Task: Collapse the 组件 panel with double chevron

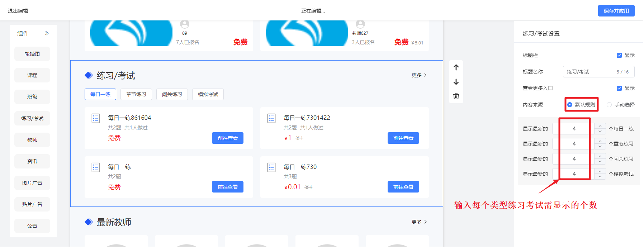Action: [47, 33]
